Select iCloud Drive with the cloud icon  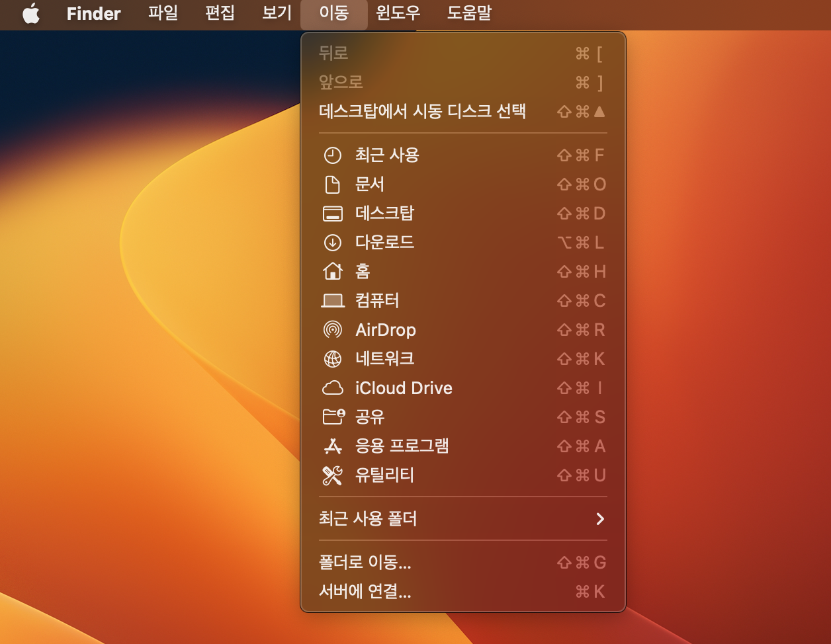point(403,388)
